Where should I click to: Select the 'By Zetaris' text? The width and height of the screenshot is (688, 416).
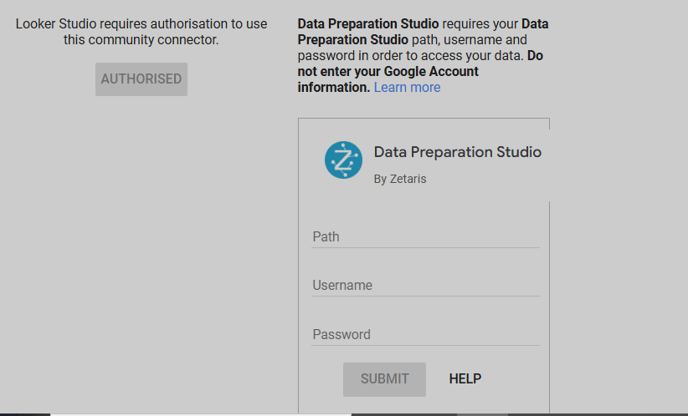click(x=400, y=179)
